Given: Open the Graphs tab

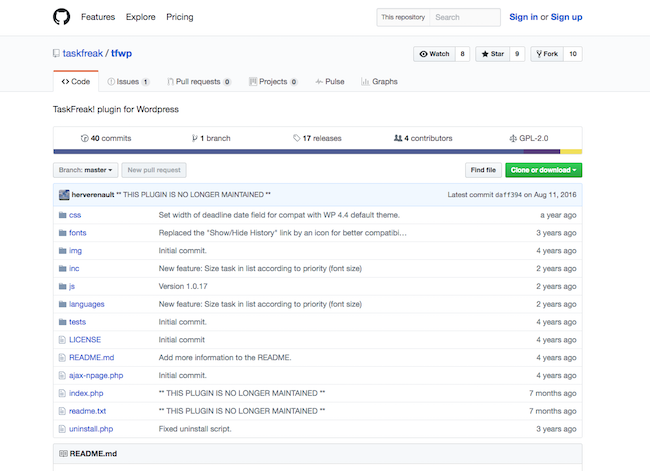Looking at the screenshot, I should tap(379, 82).
